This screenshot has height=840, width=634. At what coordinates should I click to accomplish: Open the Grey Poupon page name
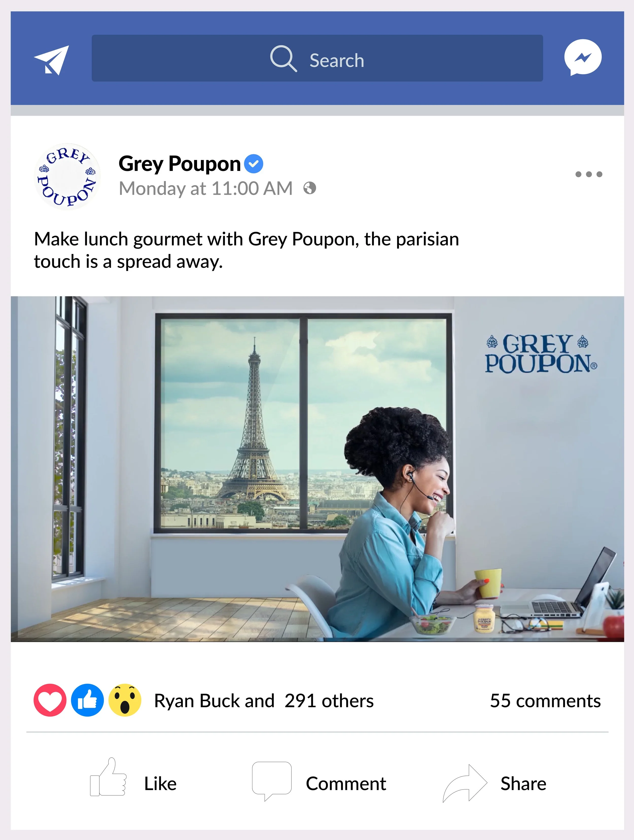coord(180,164)
